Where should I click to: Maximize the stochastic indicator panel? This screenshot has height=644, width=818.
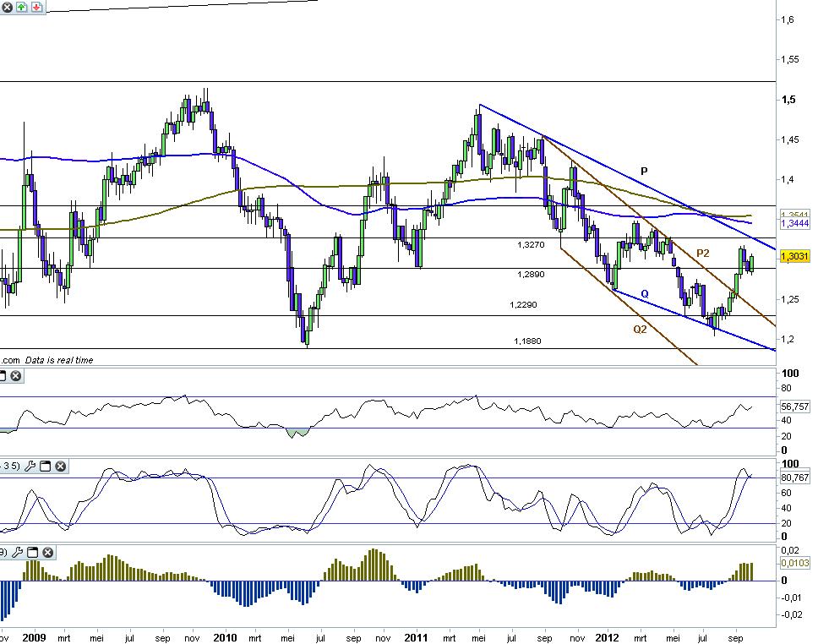pyautogui.click(x=46, y=466)
